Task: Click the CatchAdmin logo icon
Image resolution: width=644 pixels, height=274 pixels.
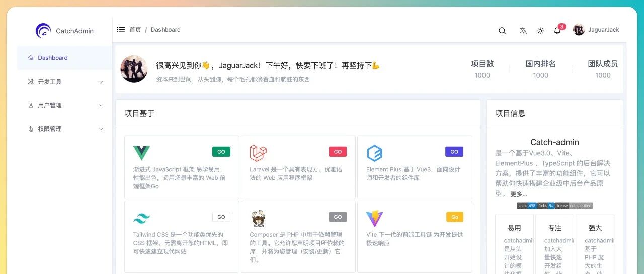Action: click(43, 31)
